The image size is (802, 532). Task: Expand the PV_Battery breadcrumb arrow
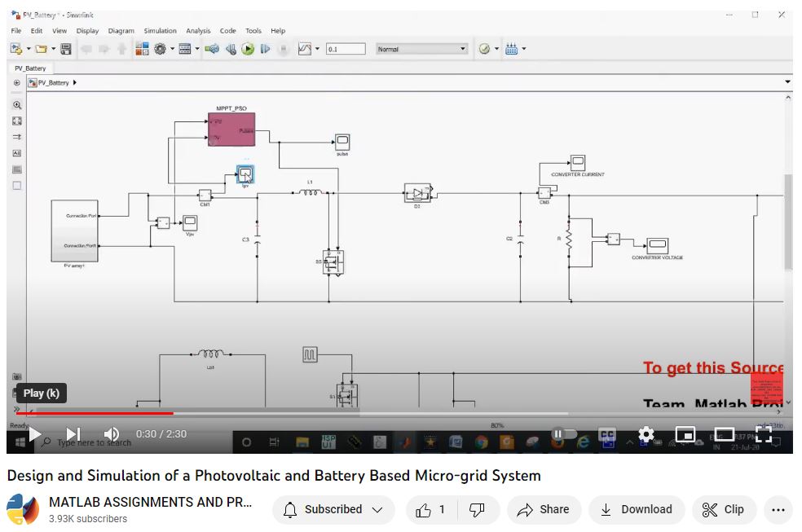tap(75, 82)
